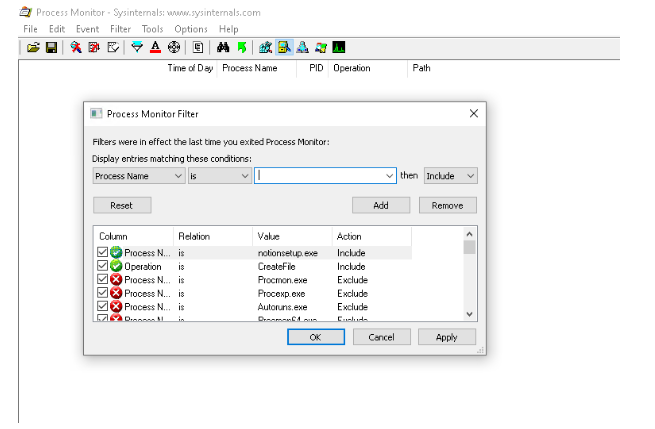The image size is (655, 429).
Task: Open the Help menu
Action: pos(228,29)
